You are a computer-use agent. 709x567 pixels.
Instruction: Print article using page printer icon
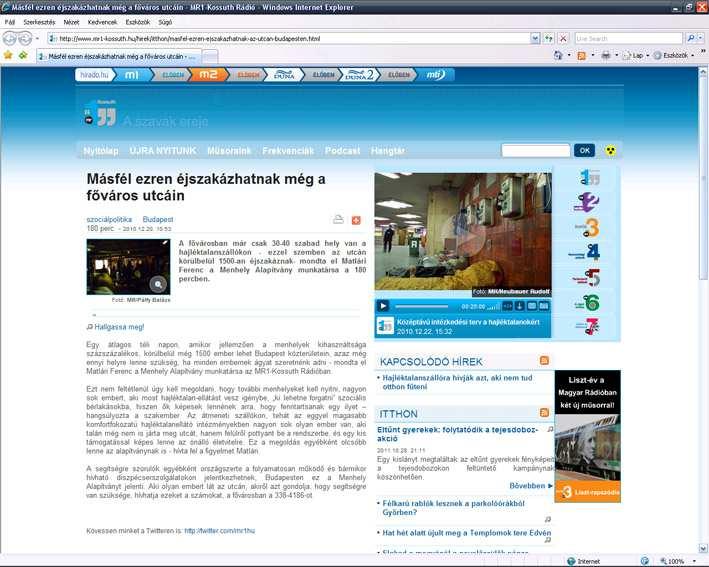[338, 220]
